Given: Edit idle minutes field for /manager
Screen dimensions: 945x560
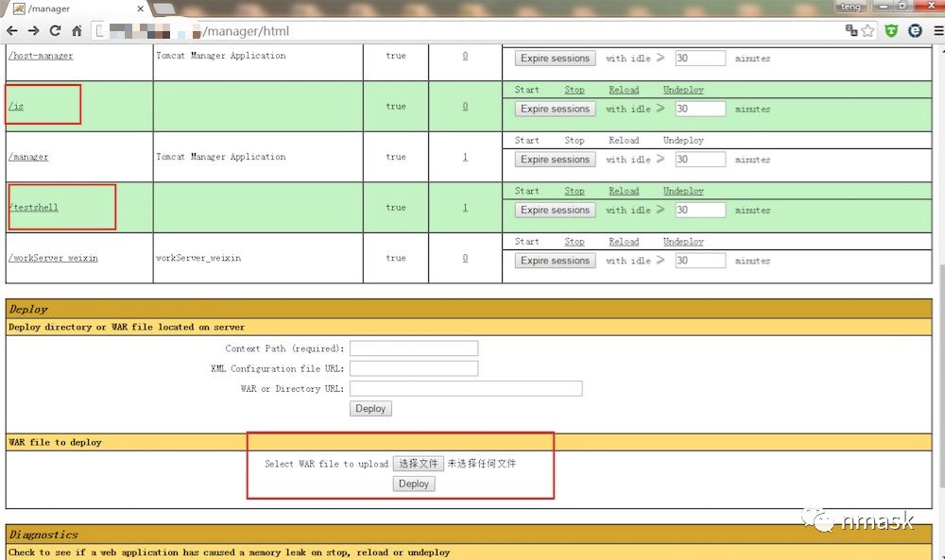Looking at the screenshot, I should click(700, 160).
